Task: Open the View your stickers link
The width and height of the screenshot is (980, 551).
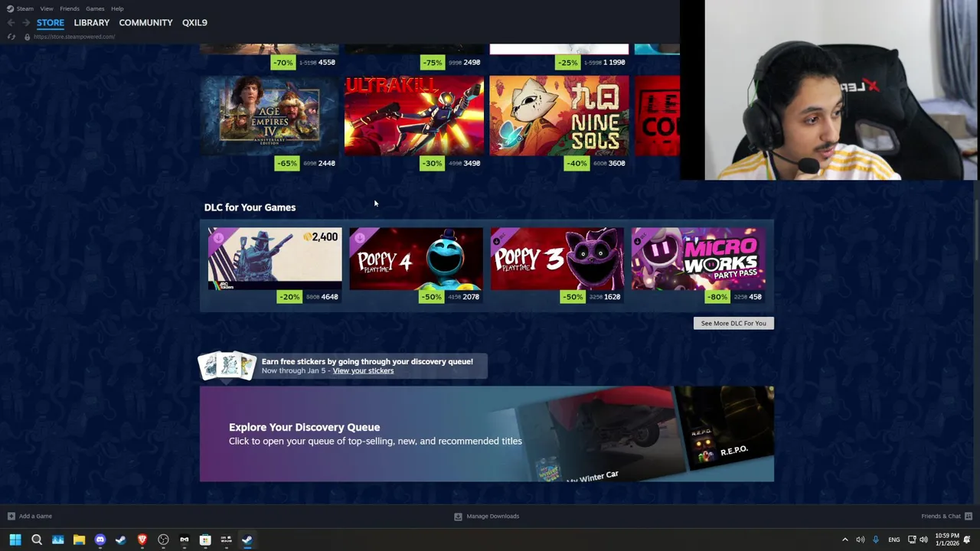Action: coord(363,371)
